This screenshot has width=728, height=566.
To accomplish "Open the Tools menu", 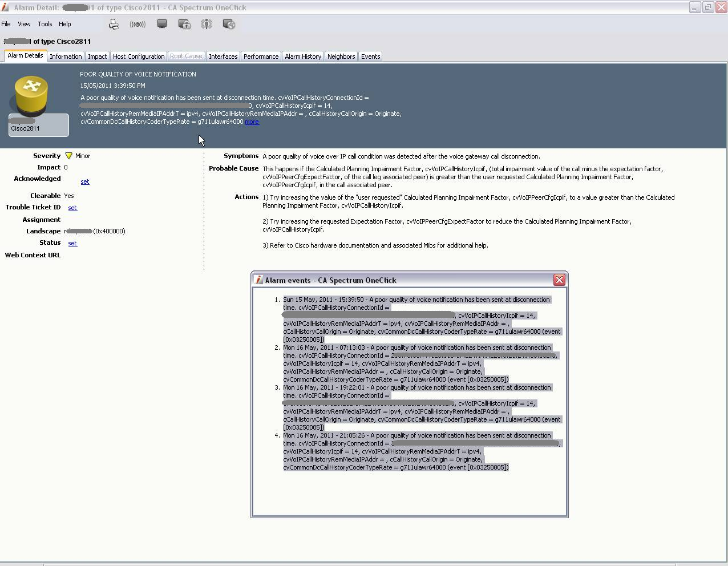I will (45, 24).
